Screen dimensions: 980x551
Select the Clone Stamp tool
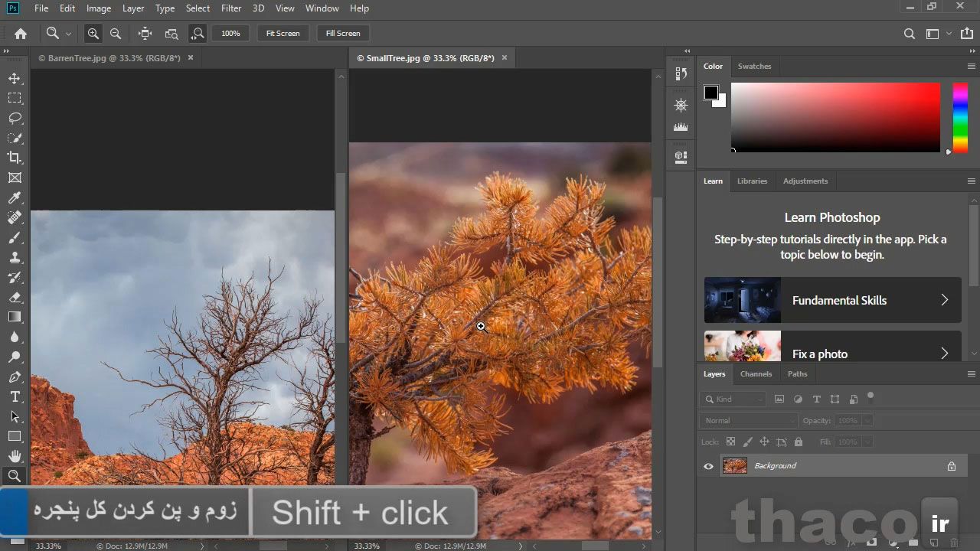[x=15, y=257]
